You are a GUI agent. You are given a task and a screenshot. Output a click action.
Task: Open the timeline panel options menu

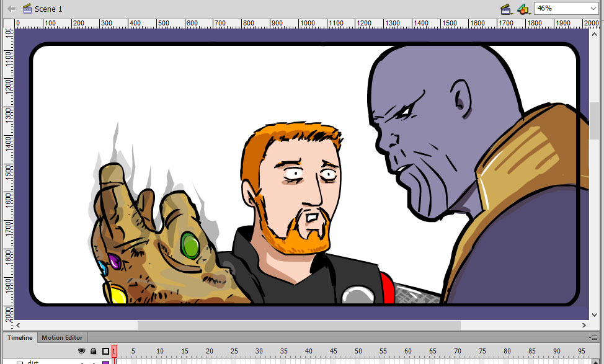pyautogui.click(x=593, y=337)
